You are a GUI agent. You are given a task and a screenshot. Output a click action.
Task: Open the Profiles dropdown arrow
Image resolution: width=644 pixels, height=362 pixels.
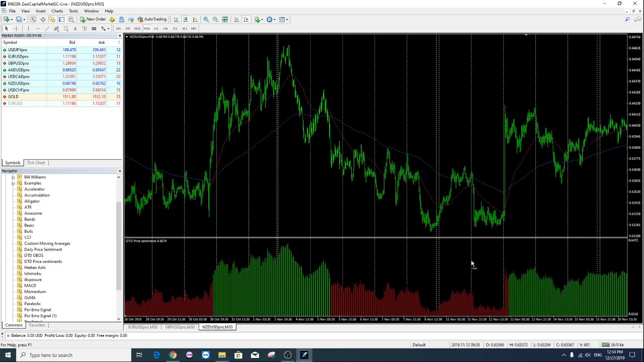coord(24,19)
